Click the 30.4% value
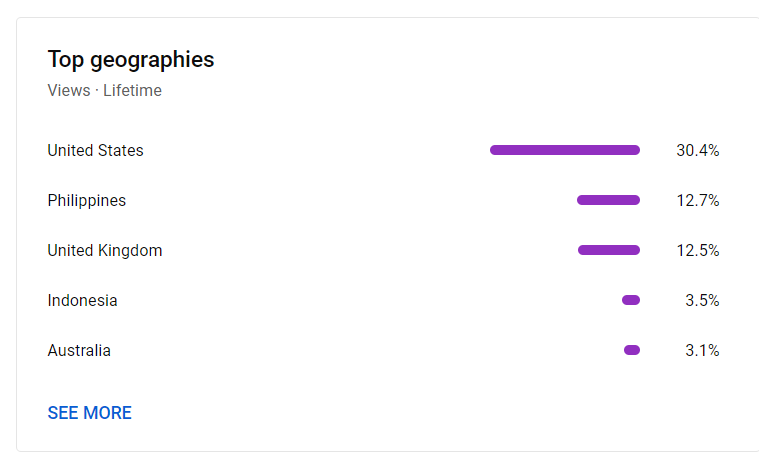The height and width of the screenshot is (458, 759). pyautogui.click(x=698, y=151)
